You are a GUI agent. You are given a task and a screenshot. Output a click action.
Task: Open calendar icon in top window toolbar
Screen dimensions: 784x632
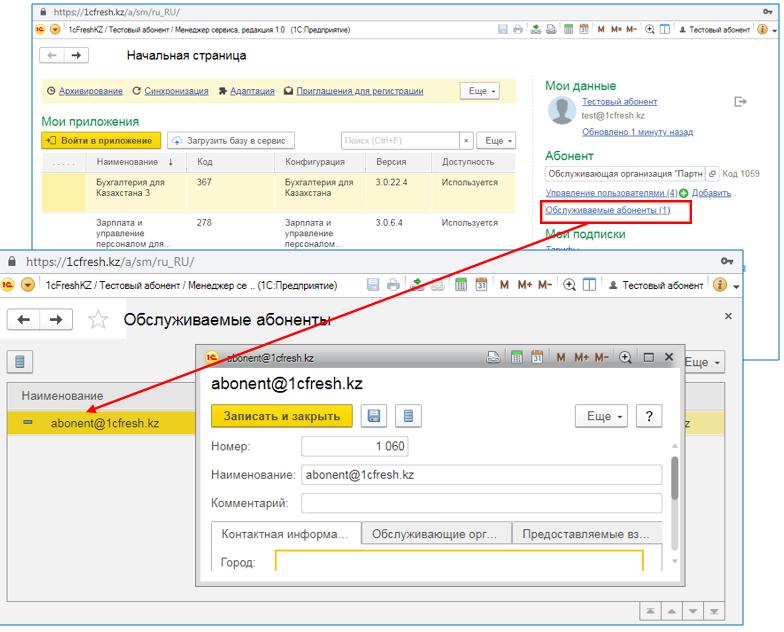pos(584,30)
